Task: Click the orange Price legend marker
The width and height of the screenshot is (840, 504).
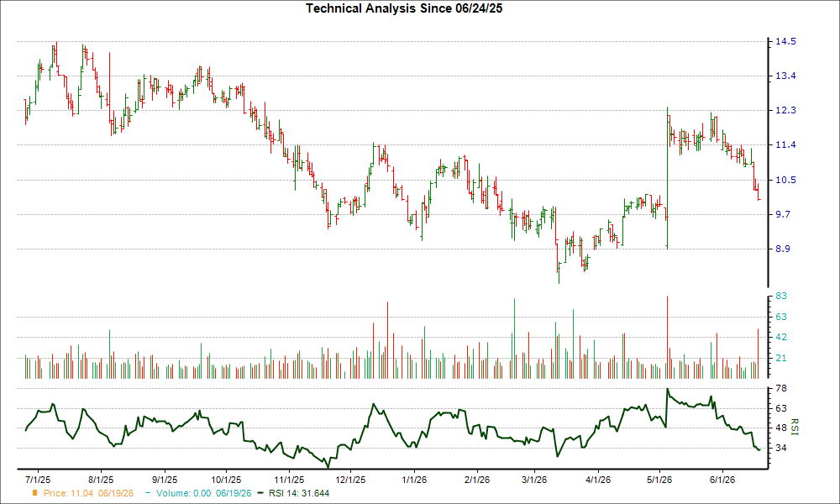Action: [x=35, y=493]
